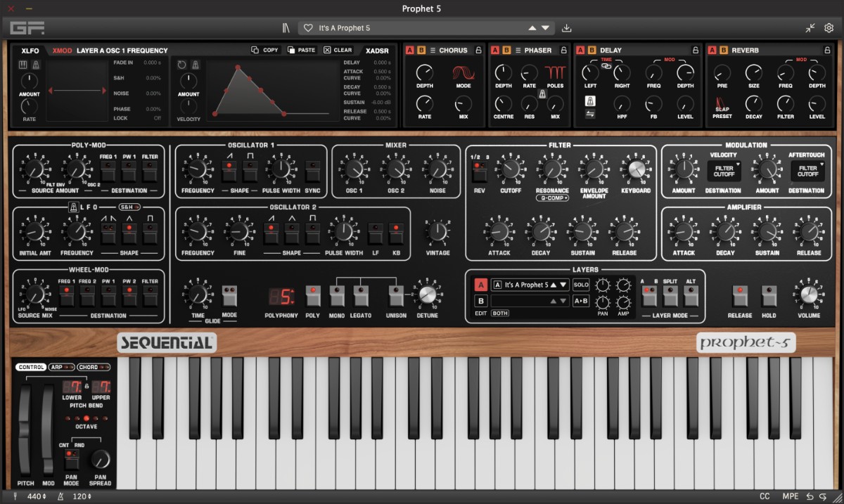Toggle the XLFO metronome sync icon
Image resolution: width=844 pixels, height=504 pixels.
pyautogui.click(x=35, y=65)
